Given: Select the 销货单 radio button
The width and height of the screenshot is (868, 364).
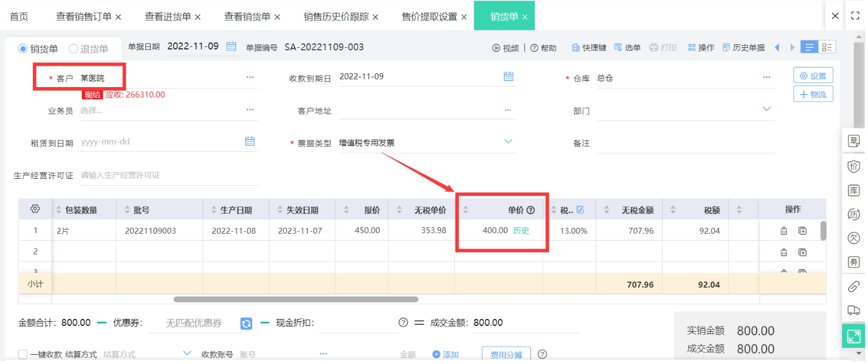Looking at the screenshot, I should [23, 49].
